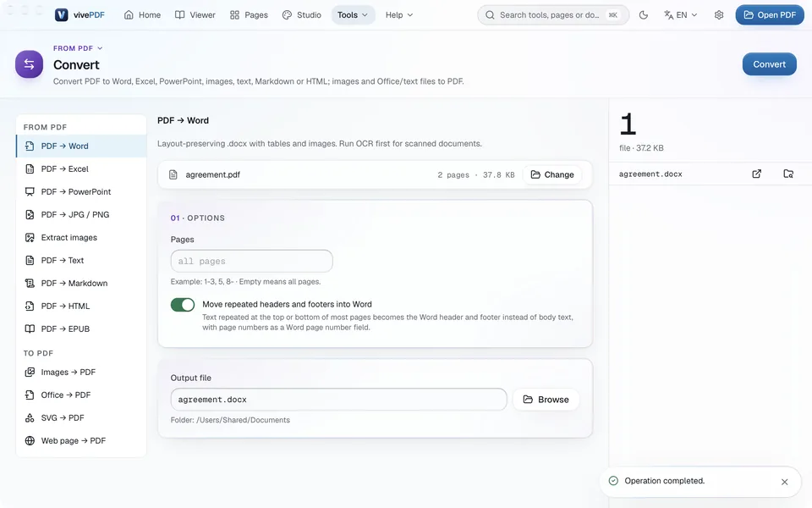The image size is (812, 508).
Task: Select SVG → PDF option
Action: click(x=81, y=417)
